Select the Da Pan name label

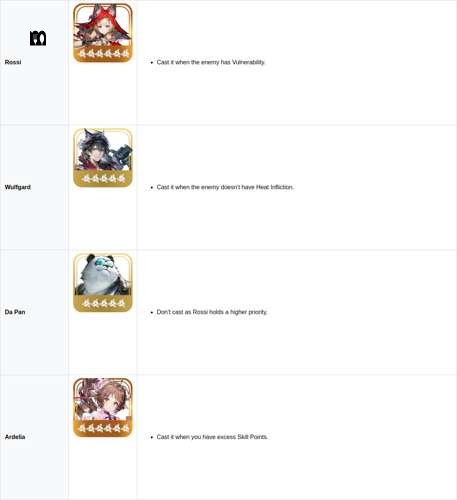click(x=15, y=312)
